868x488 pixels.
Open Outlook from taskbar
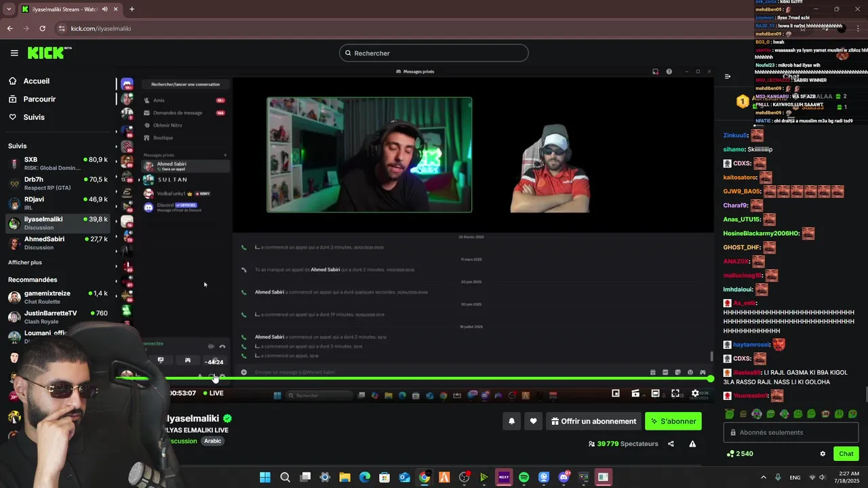point(405,477)
